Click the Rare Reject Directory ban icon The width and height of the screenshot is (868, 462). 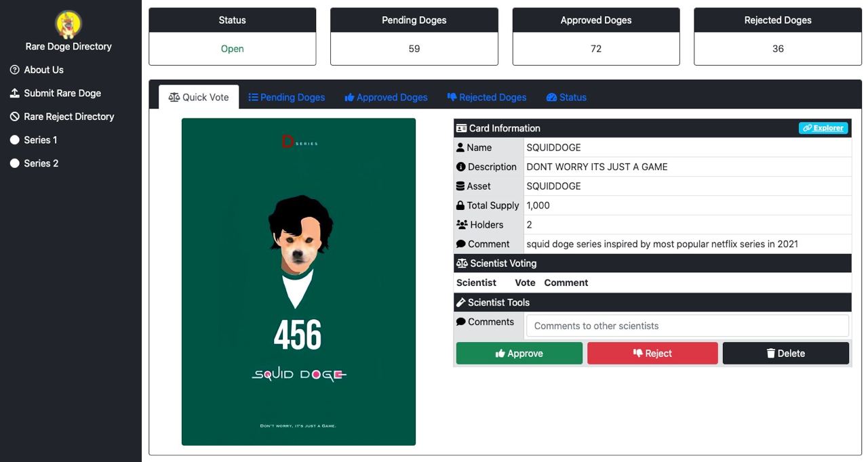click(15, 117)
